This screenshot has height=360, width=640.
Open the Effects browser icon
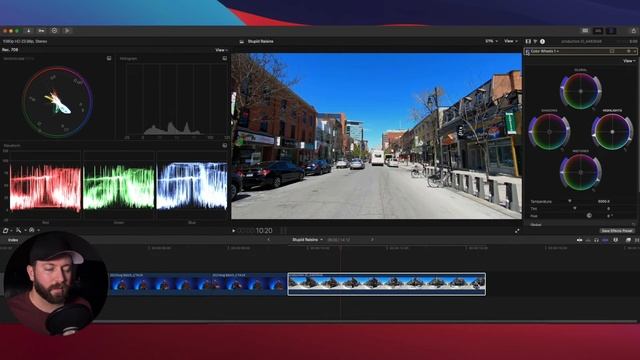tap(628, 240)
